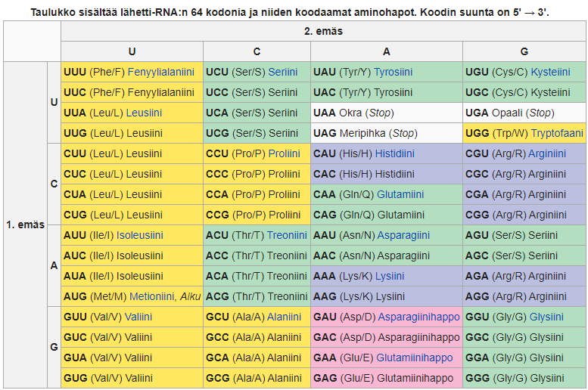
Task: Click the '2. emäs' column header
Action: [322, 31]
